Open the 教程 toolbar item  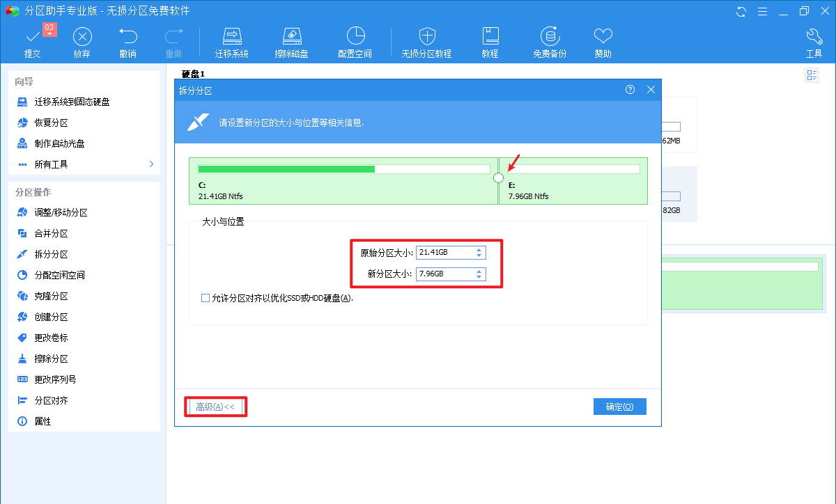(490, 43)
